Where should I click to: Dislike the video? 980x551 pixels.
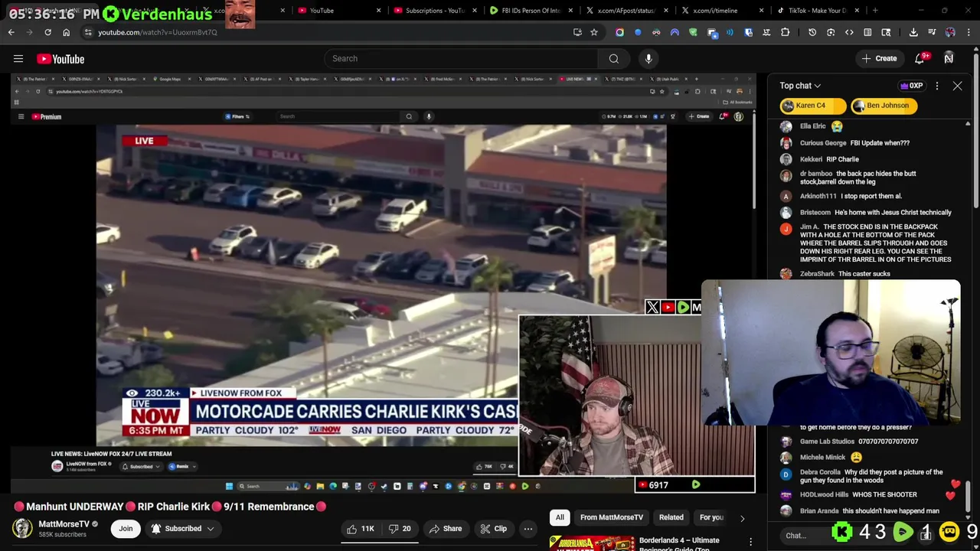click(x=400, y=529)
